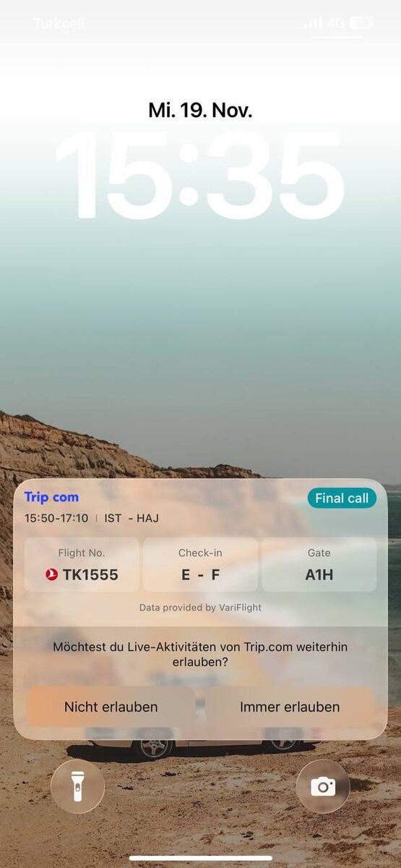Open the TK1555 flight number cell
Image resolution: width=401 pixels, height=868 pixels.
tap(82, 564)
